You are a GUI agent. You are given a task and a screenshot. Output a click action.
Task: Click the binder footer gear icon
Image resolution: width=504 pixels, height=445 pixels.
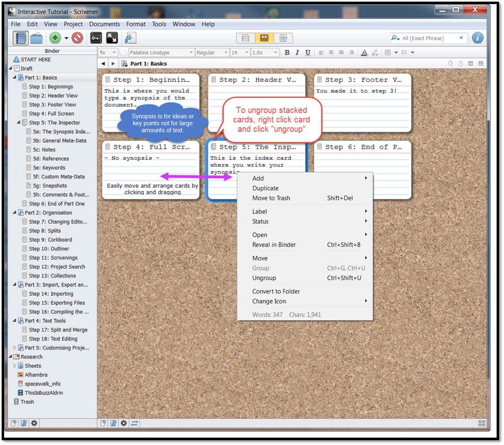point(34,423)
